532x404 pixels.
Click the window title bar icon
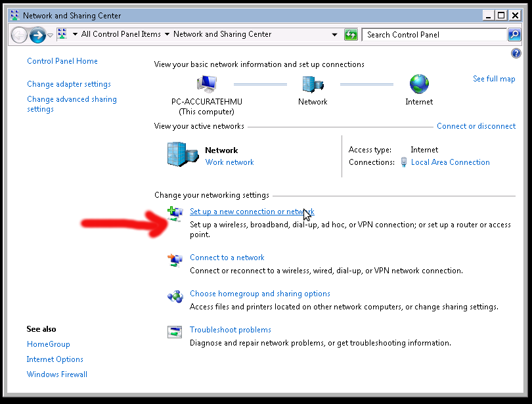15,15
